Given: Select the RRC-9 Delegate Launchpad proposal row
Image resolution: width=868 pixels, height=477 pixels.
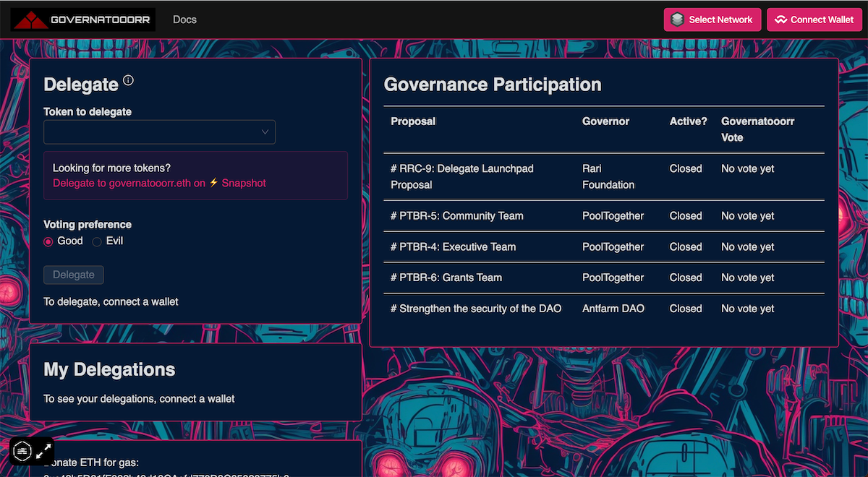Looking at the screenshot, I should pyautogui.click(x=461, y=176).
